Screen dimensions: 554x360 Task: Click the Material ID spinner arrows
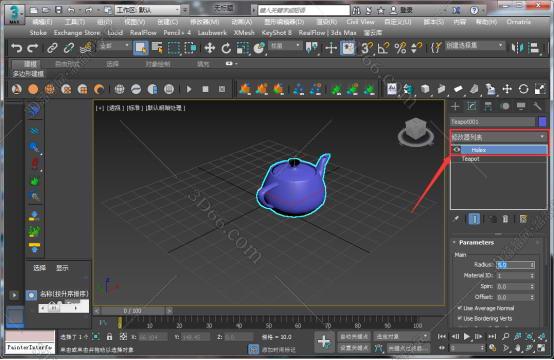tap(532, 276)
